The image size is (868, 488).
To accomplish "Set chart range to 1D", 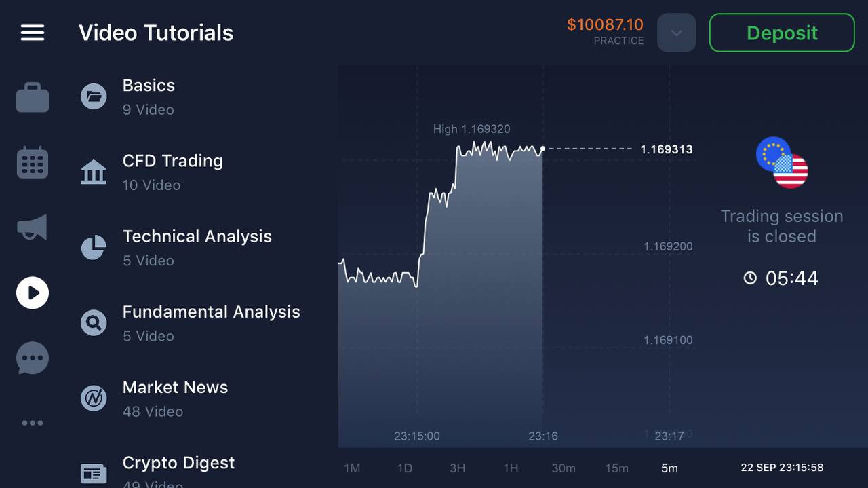I will (405, 468).
